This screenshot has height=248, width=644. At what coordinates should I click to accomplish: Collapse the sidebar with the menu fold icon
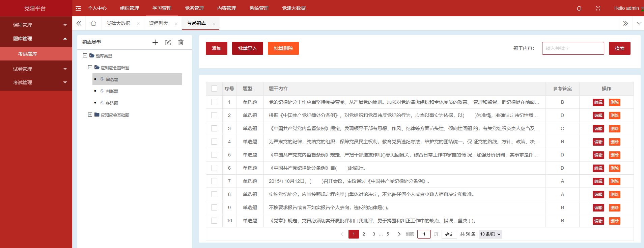[x=78, y=8]
